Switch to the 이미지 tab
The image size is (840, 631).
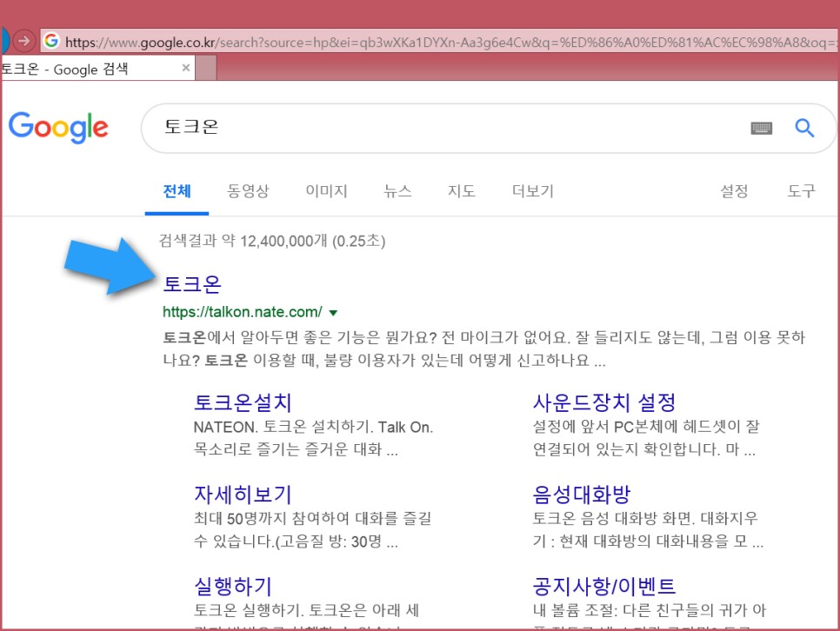(326, 191)
